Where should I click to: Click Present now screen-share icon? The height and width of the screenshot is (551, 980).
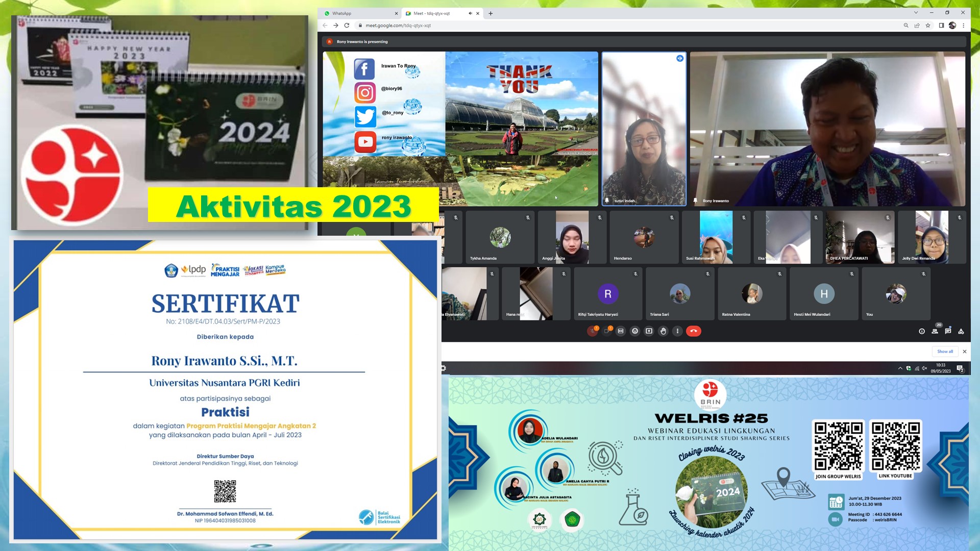pos(649,331)
